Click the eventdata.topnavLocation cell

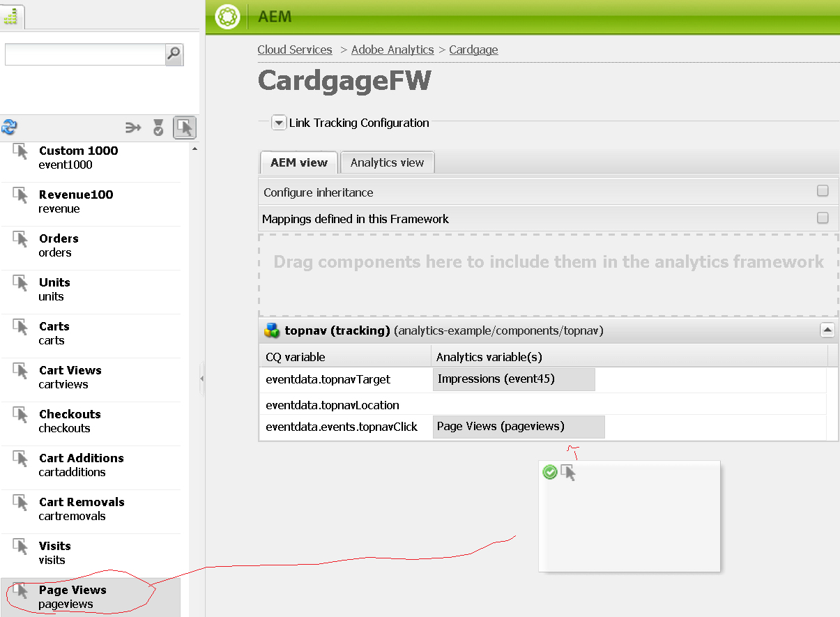[x=345, y=404]
